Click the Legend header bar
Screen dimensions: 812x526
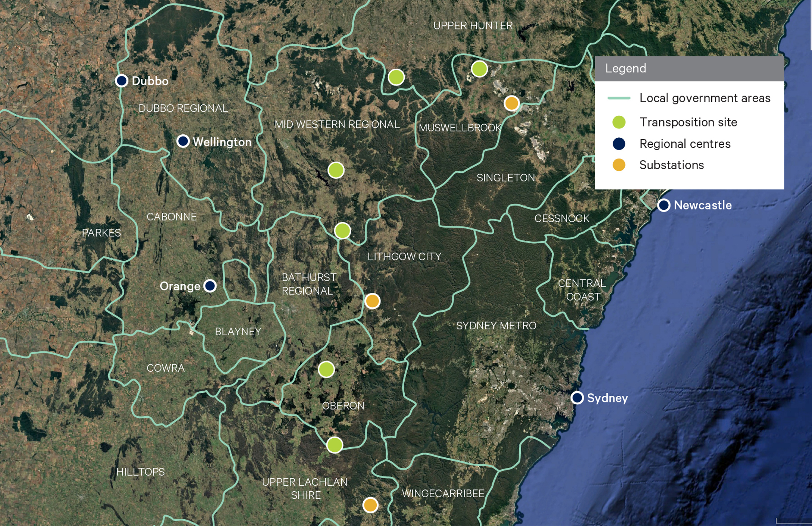(689, 69)
